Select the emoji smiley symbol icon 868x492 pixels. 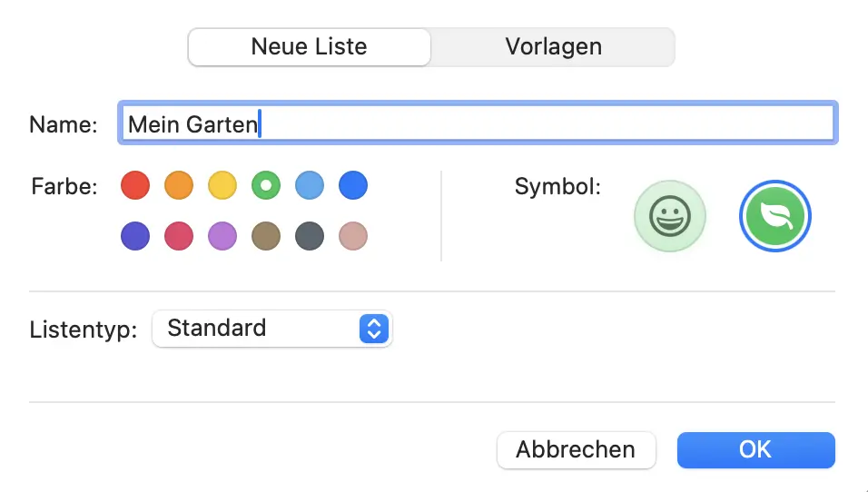click(x=670, y=216)
